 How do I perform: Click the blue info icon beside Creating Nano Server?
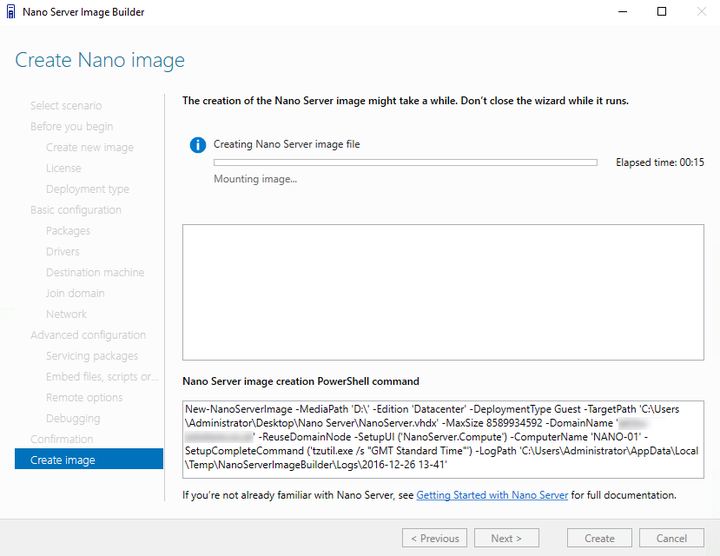pyautogui.click(x=198, y=145)
